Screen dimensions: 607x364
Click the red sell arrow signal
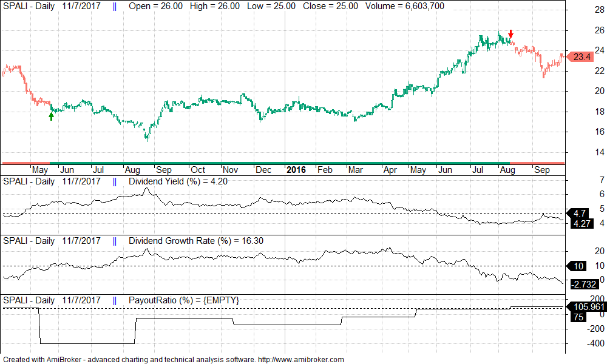511,34
